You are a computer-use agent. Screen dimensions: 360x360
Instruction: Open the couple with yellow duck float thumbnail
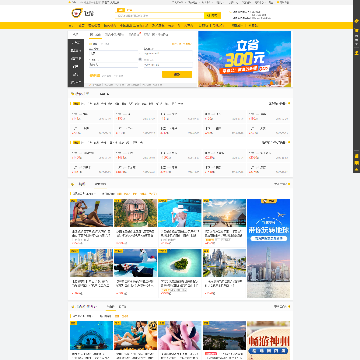pyautogui.click(x=135, y=335)
